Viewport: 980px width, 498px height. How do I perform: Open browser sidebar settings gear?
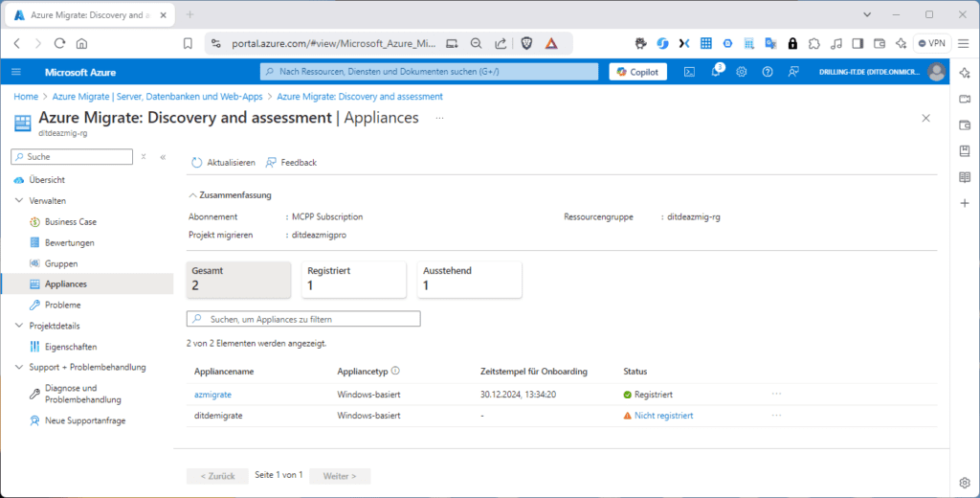pyautogui.click(x=965, y=483)
